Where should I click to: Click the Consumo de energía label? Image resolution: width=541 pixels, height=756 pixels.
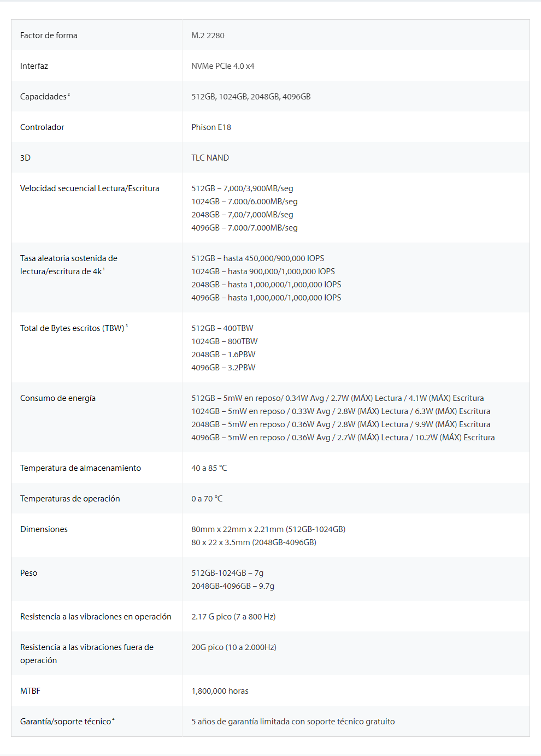(x=58, y=398)
